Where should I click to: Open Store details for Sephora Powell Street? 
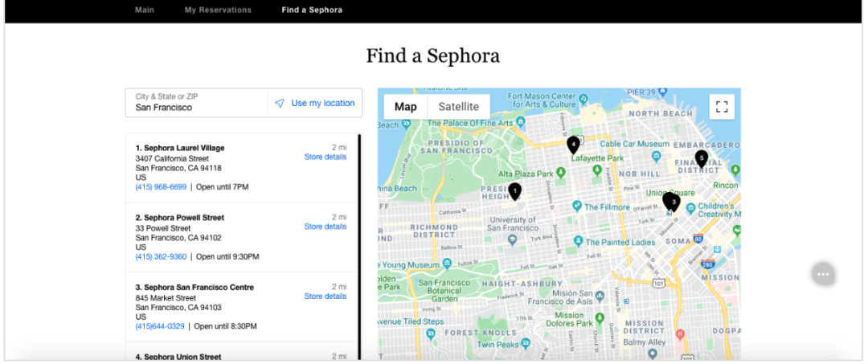tap(325, 227)
